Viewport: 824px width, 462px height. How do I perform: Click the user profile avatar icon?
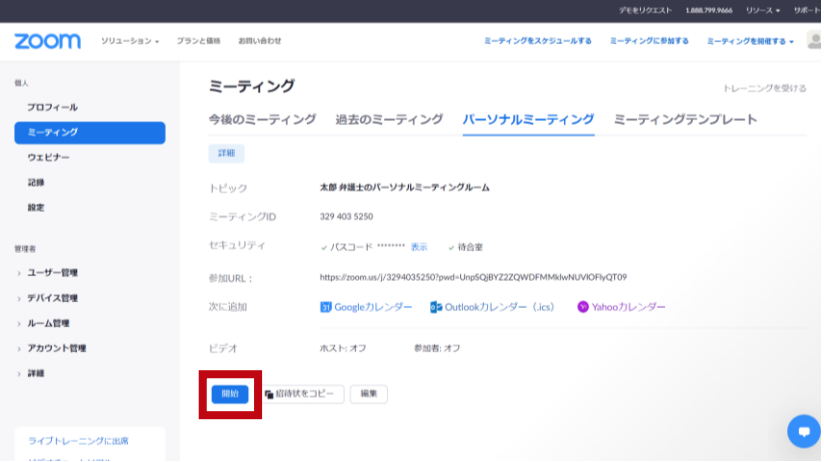point(814,41)
